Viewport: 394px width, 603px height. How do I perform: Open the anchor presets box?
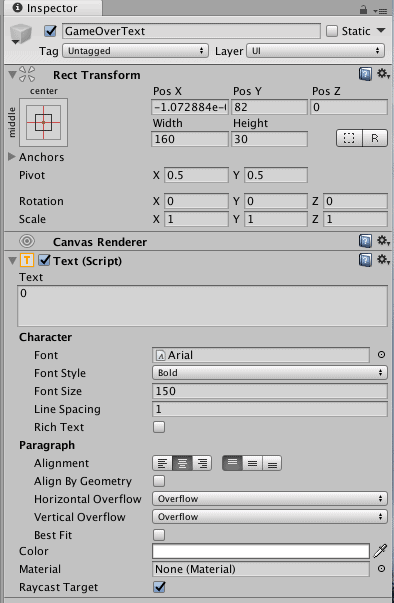(43, 122)
